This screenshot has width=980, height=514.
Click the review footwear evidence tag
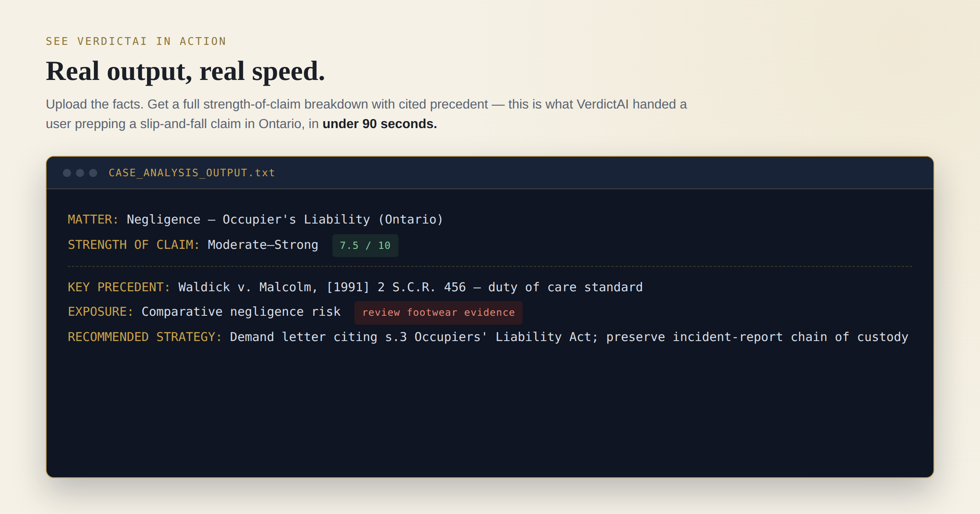point(438,313)
